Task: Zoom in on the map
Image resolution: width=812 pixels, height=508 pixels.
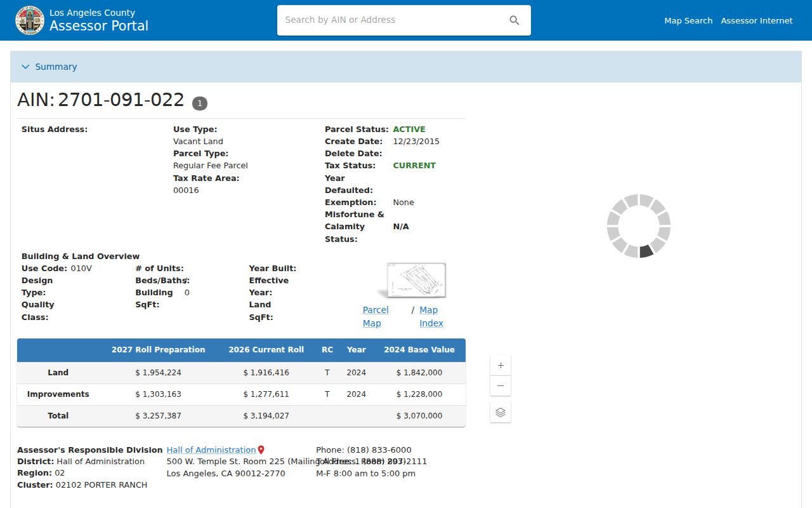Action: (x=501, y=365)
